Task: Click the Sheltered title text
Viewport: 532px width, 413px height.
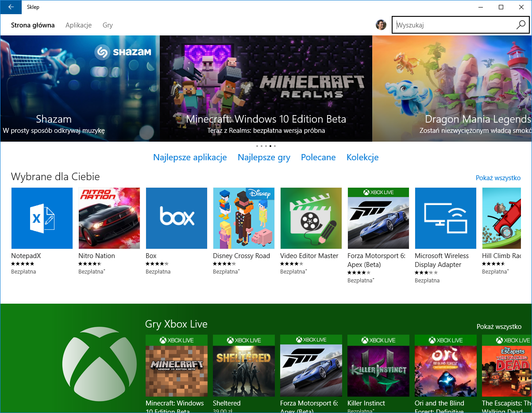Action: [227, 403]
